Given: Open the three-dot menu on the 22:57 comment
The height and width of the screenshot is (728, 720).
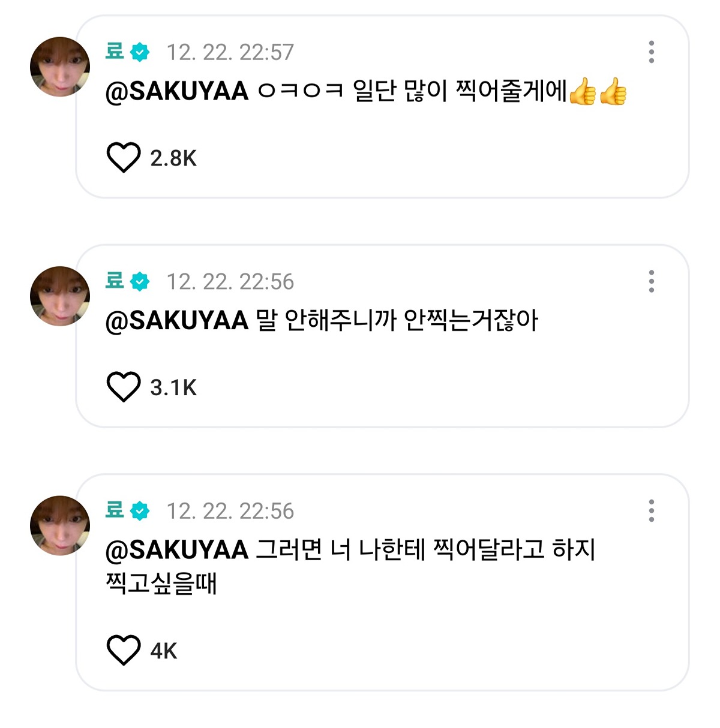Looking at the screenshot, I should click(x=651, y=52).
